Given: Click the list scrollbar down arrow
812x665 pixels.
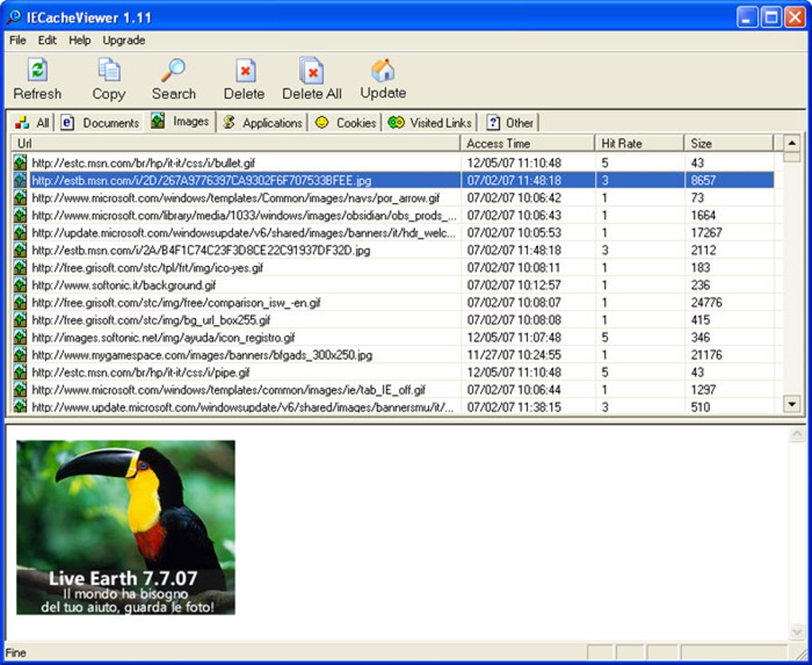Looking at the screenshot, I should tap(793, 405).
